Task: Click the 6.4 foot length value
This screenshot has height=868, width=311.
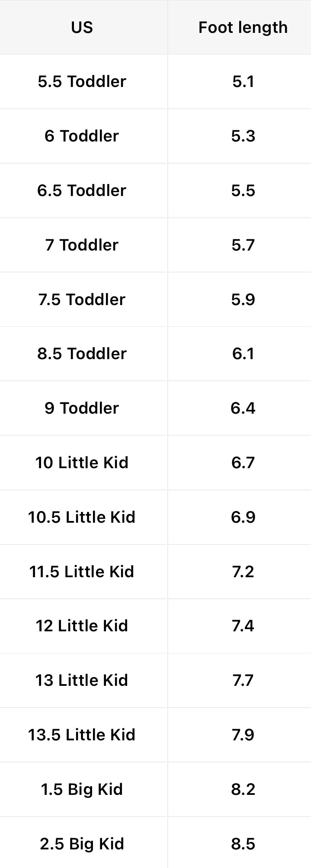Action: pyautogui.click(x=243, y=408)
